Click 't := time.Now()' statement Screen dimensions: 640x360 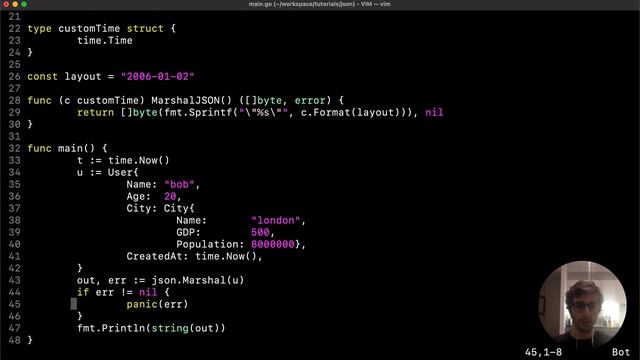click(x=123, y=160)
